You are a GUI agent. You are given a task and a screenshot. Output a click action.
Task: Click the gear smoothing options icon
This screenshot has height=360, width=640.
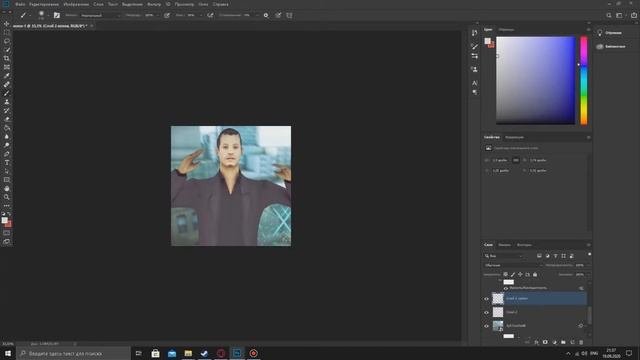[266, 15]
